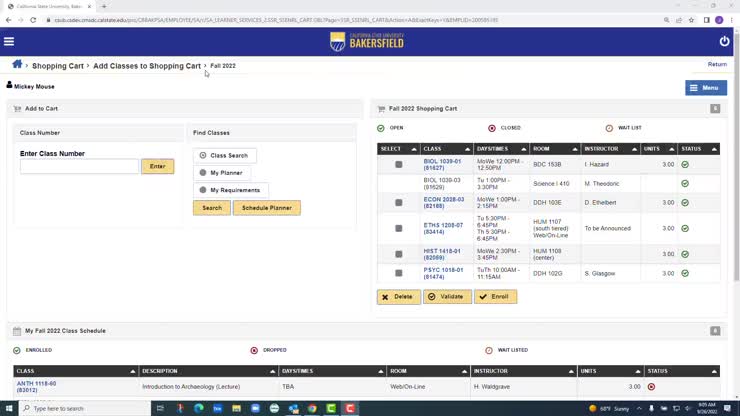Click the Enter Class Number input field
This screenshot has width=740, height=416.
(x=79, y=166)
